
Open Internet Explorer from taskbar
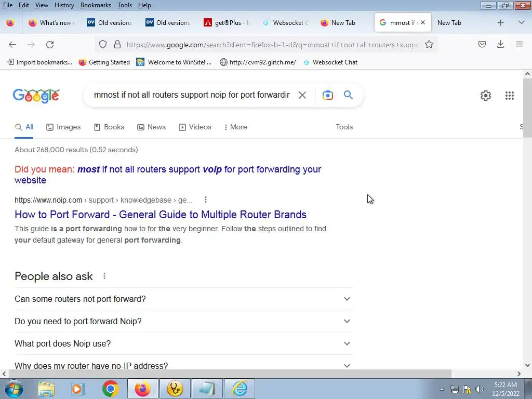click(x=240, y=389)
